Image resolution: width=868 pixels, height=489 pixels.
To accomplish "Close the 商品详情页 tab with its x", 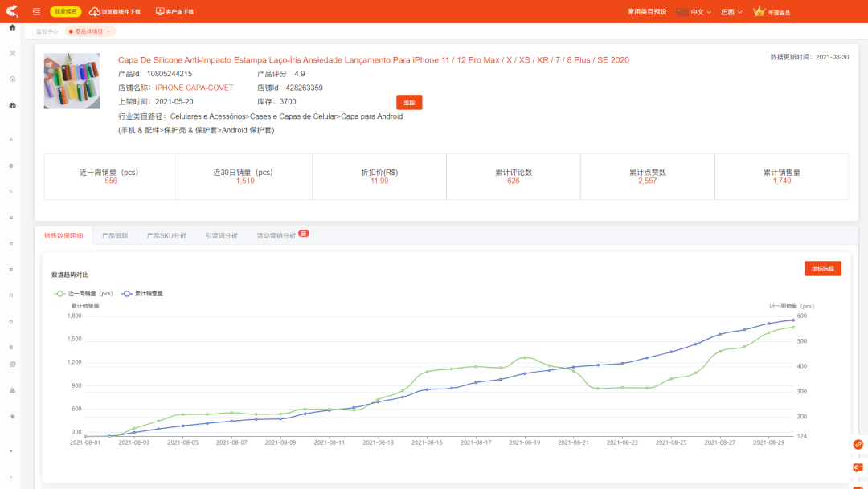I will (x=108, y=31).
